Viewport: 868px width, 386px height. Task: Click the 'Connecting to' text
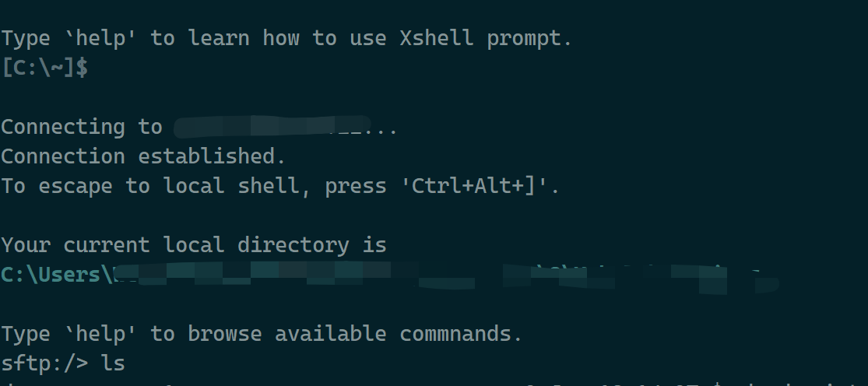[82, 127]
